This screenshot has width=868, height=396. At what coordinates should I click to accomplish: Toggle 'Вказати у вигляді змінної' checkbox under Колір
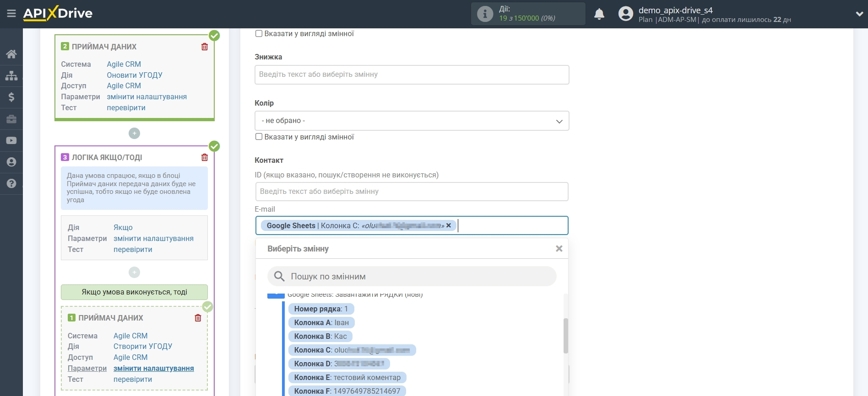pyautogui.click(x=259, y=137)
